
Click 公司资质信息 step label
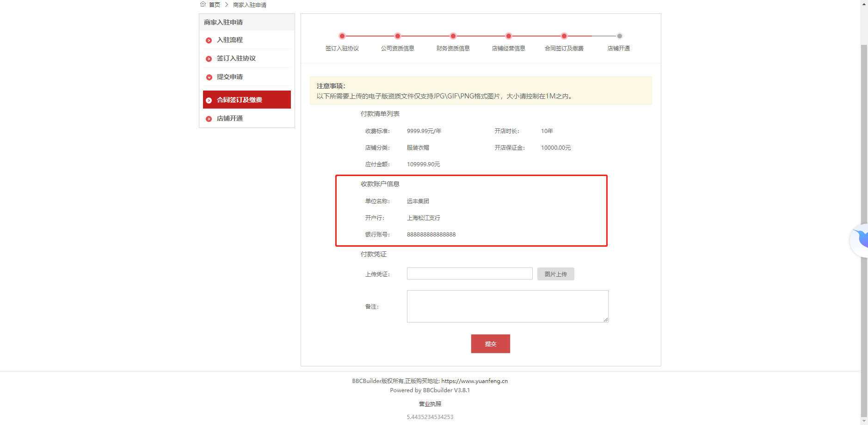(398, 48)
